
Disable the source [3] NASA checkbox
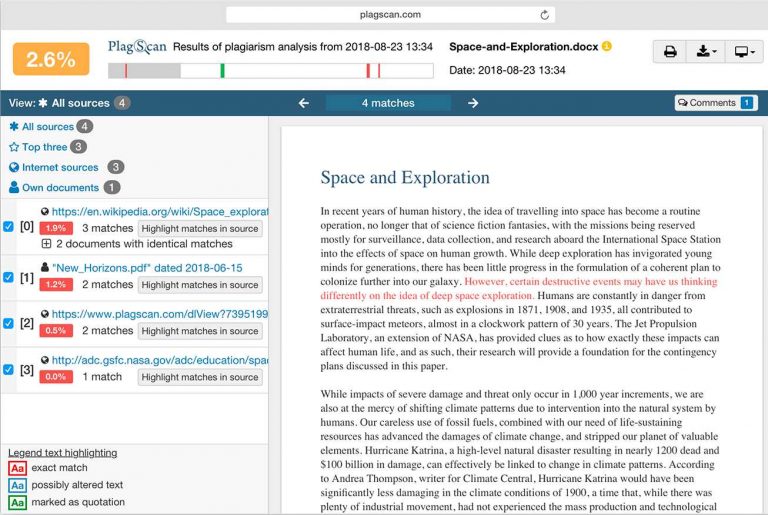click(9, 369)
